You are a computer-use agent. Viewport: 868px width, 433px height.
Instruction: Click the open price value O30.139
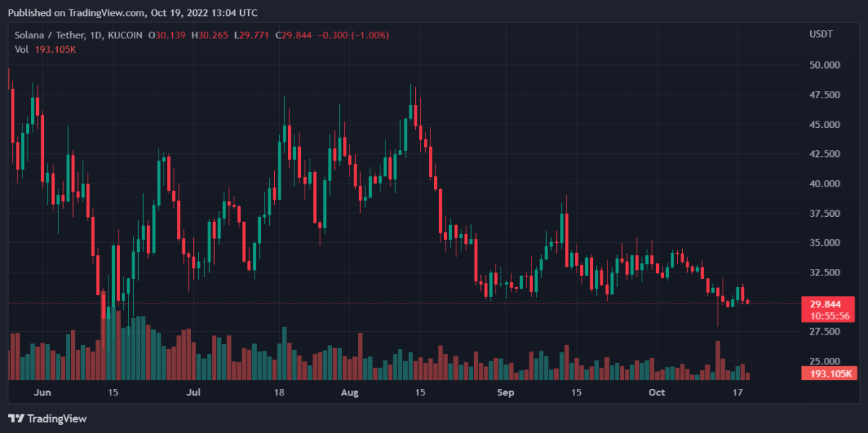click(x=167, y=35)
